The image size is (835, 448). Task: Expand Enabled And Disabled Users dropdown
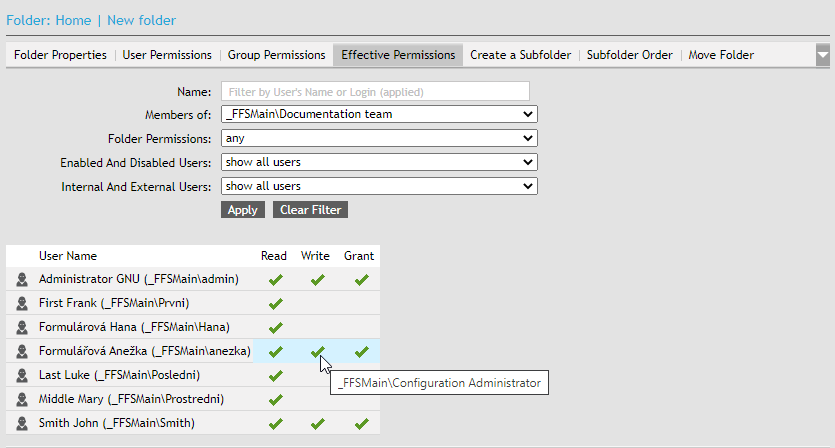379,162
